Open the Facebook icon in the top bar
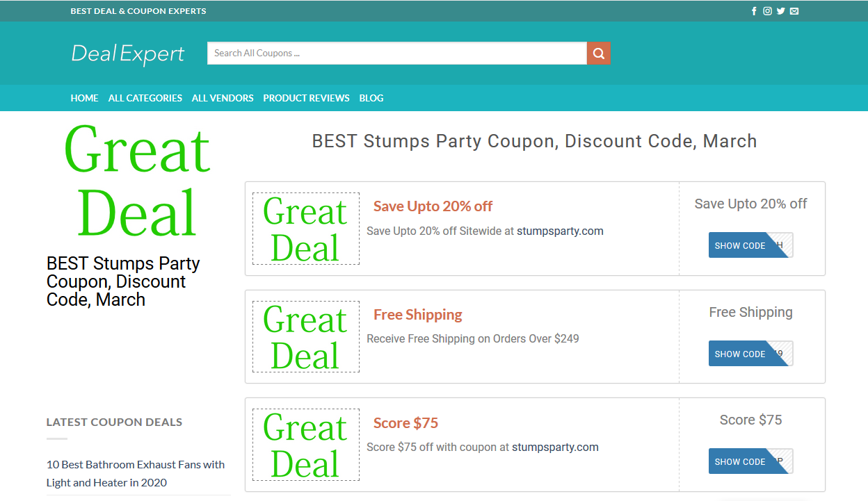 coord(754,10)
